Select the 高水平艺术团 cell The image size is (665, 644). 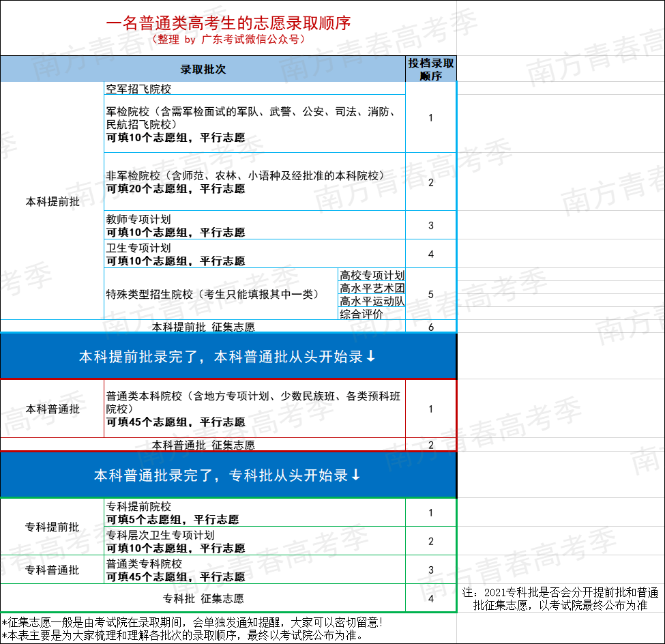(372, 288)
